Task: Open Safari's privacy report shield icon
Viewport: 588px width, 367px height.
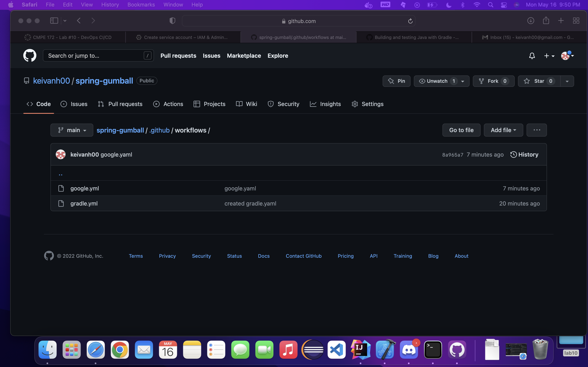Action: (172, 21)
